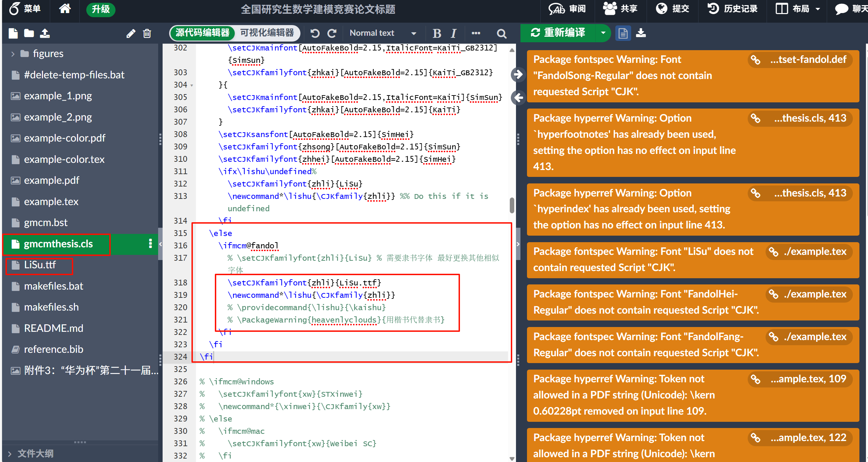Collapse code fold at line 304
The height and width of the screenshot is (462, 868).
pos(192,85)
